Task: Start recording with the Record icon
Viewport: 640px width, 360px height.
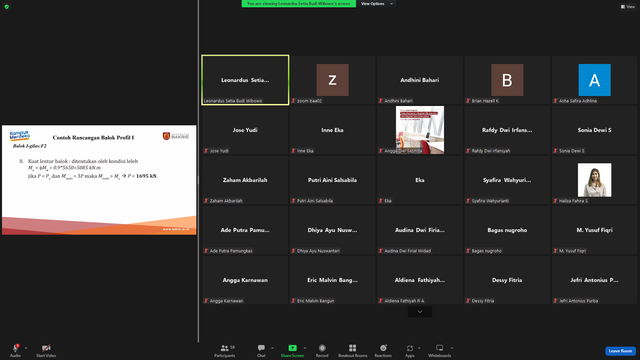Action: [x=322, y=348]
